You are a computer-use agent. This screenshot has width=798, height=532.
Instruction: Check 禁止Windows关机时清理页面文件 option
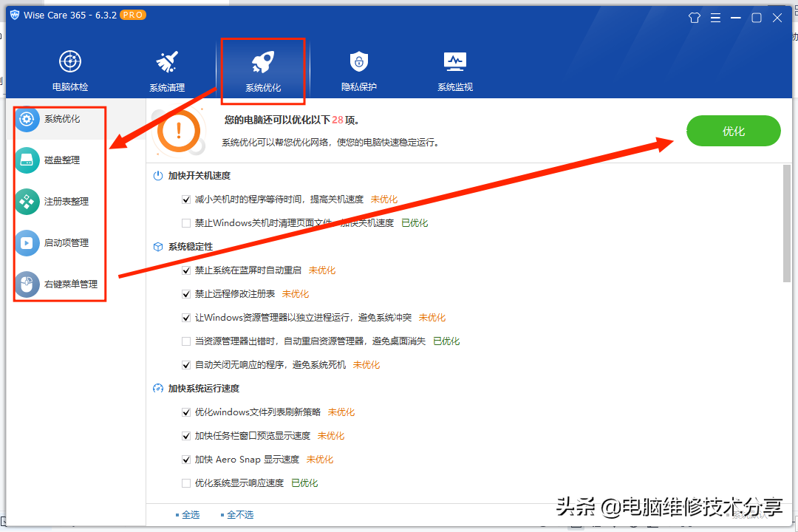(186, 223)
